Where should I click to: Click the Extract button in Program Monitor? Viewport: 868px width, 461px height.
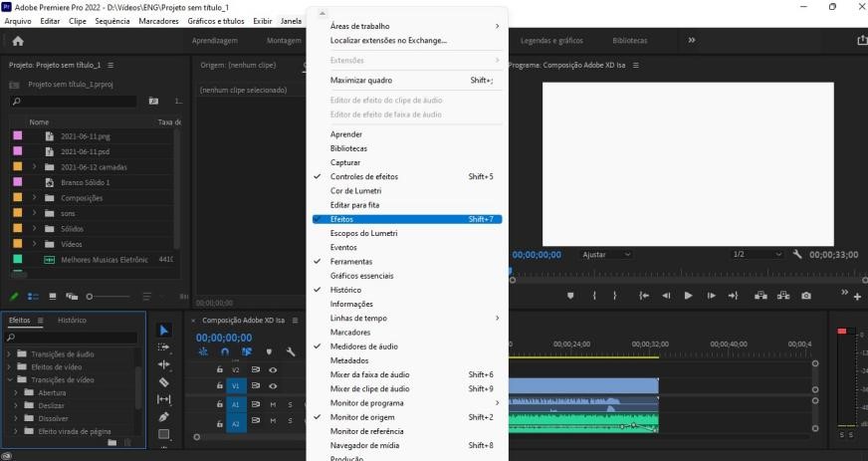point(783,296)
